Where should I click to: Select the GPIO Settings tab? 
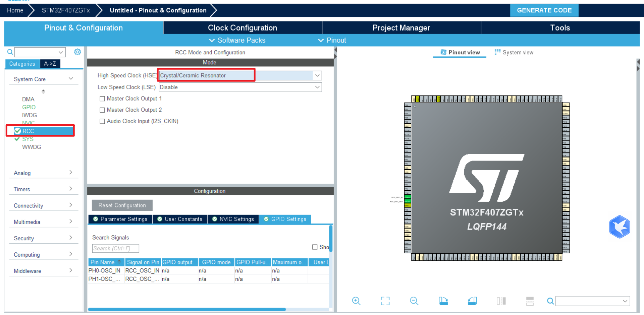tap(285, 219)
